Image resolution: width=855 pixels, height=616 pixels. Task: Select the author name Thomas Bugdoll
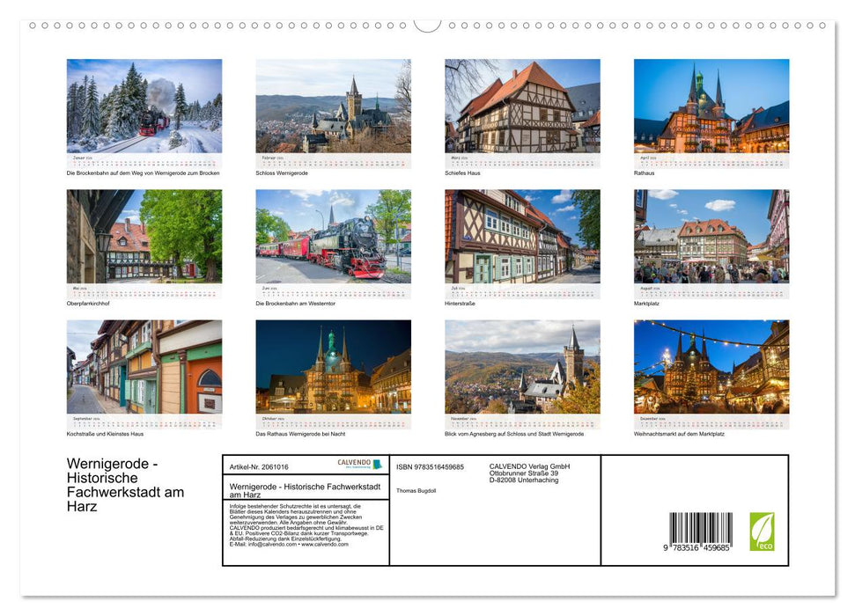tap(418, 489)
